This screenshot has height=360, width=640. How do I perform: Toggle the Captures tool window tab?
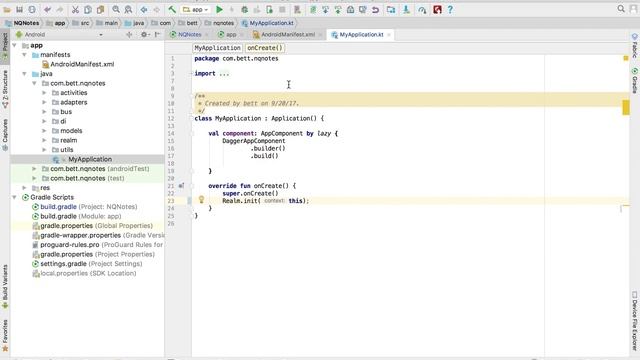pos(5,135)
